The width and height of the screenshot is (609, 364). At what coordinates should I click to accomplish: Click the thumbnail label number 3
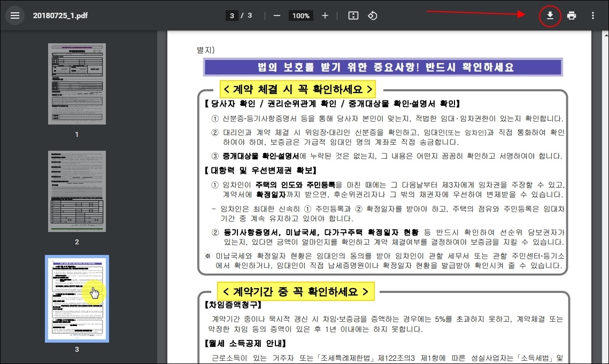tap(77, 349)
